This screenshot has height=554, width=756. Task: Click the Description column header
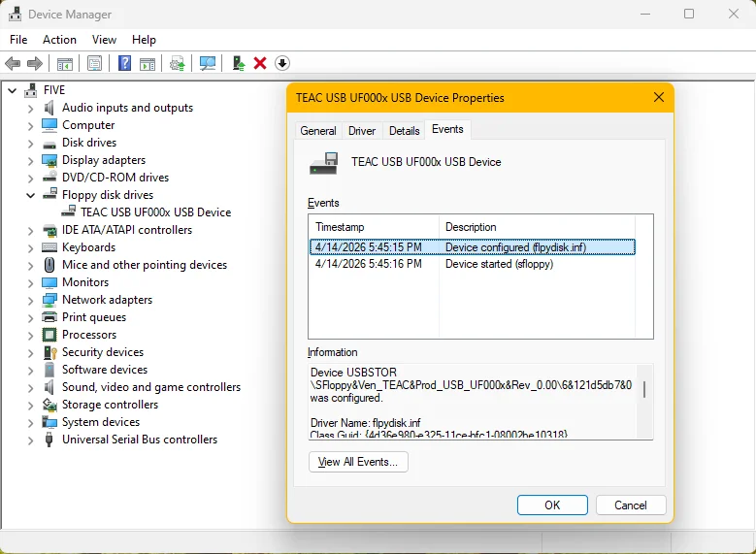point(537,227)
